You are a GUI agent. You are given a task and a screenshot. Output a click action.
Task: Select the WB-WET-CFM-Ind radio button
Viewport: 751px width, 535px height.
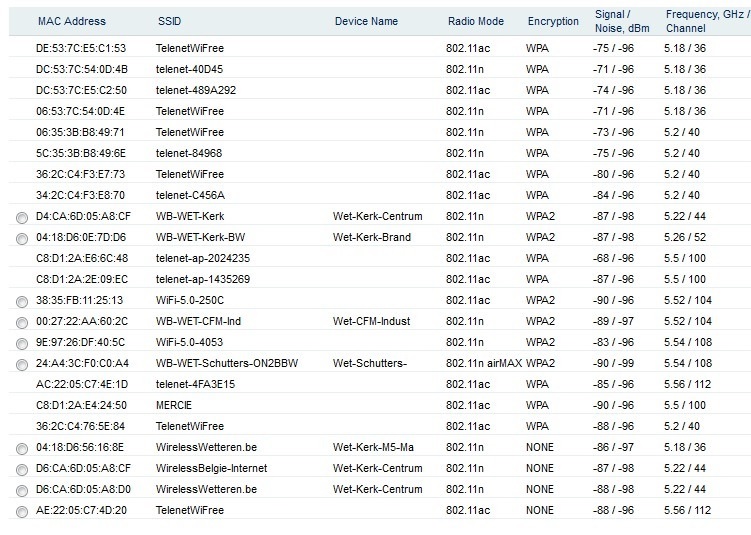click(x=22, y=323)
